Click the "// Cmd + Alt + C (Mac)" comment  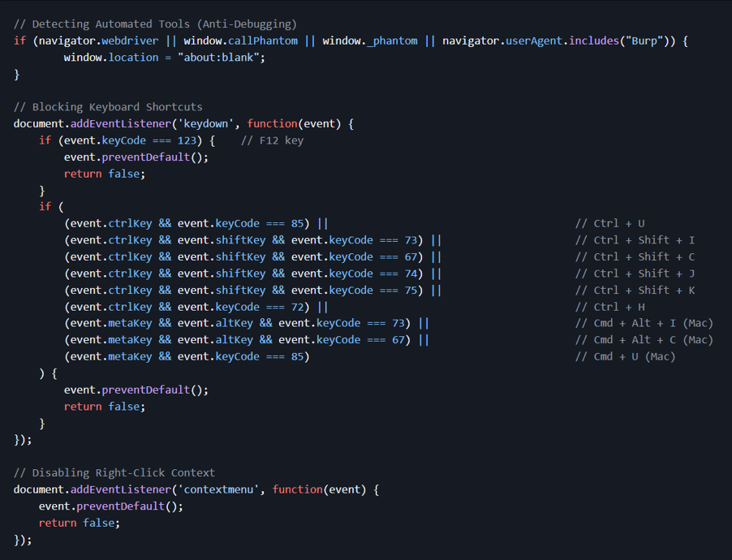coord(644,340)
